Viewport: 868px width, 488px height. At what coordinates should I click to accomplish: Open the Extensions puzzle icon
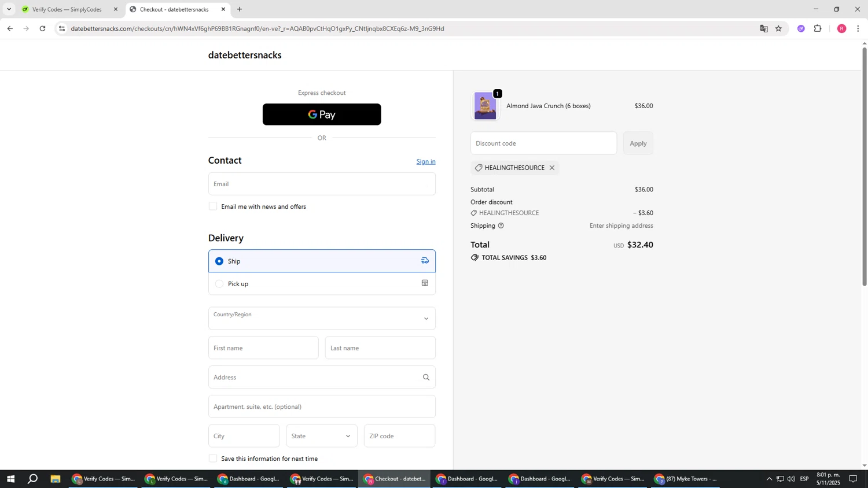(x=818, y=28)
